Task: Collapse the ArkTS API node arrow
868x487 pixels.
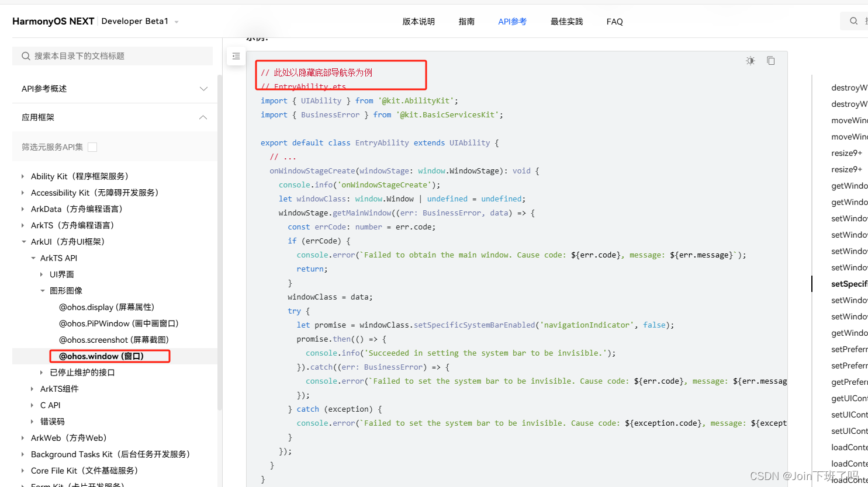Action: click(x=33, y=258)
